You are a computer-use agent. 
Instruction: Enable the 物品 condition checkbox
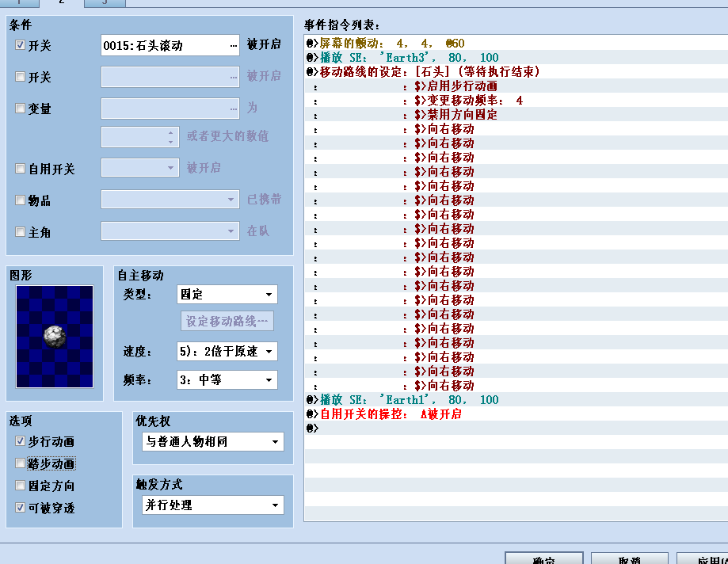(x=20, y=200)
